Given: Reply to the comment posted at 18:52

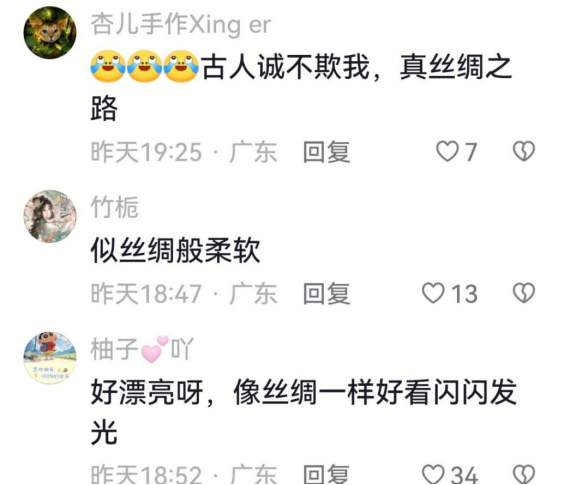Looking at the screenshot, I should coord(326,474).
